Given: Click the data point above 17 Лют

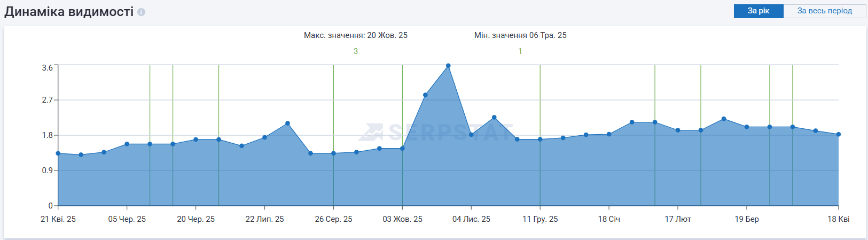Looking at the screenshot, I should [x=678, y=130].
